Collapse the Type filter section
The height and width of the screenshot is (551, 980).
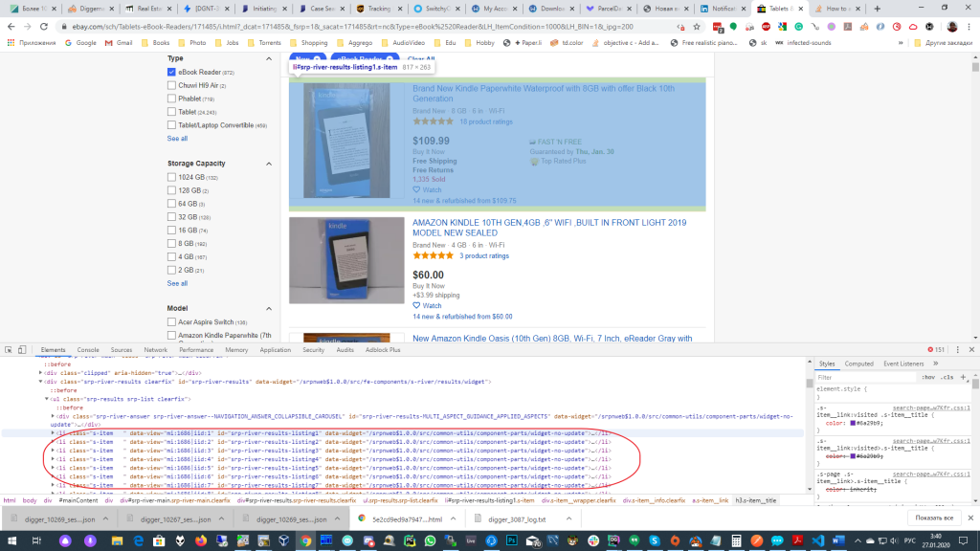(x=269, y=57)
